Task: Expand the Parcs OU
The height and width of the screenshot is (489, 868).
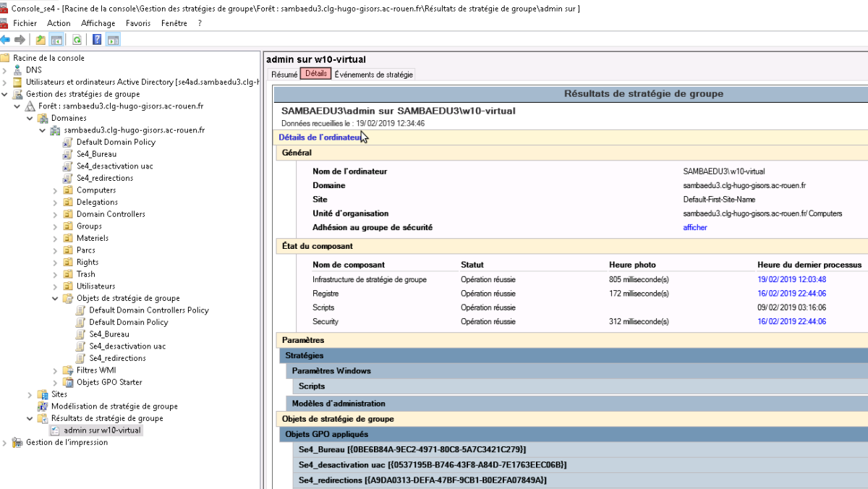Action: pos(56,250)
